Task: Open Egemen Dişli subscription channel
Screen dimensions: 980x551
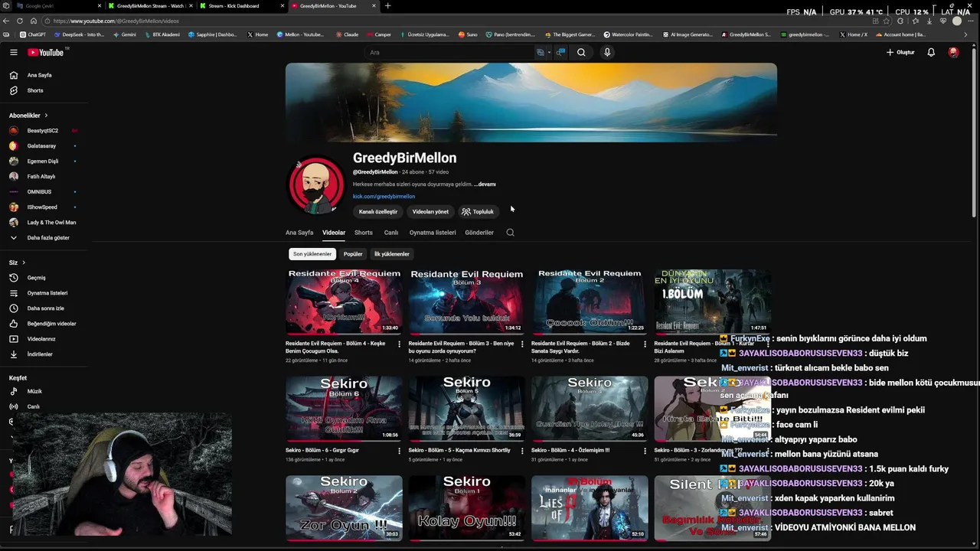Action: click(x=44, y=161)
